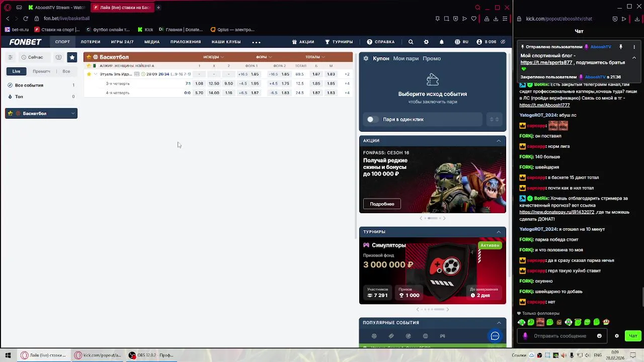Open the Наши клубы menu
Viewport: 644px width, 362px height.
tap(226, 42)
